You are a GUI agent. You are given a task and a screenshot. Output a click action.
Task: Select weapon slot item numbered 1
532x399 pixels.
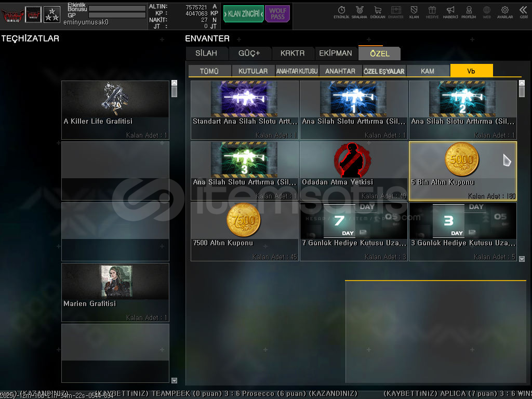pyautogui.click(x=353, y=110)
